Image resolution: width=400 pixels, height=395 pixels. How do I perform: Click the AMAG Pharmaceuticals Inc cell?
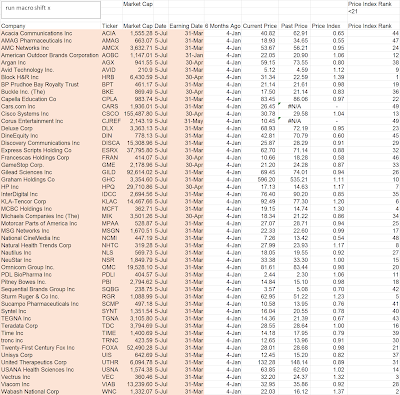[51, 41]
